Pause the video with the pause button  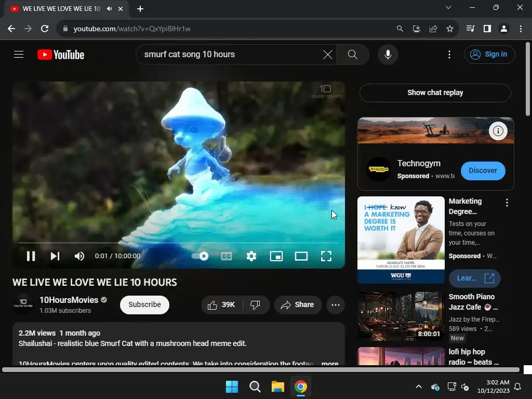pyautogui.click(x=31, y=256)
